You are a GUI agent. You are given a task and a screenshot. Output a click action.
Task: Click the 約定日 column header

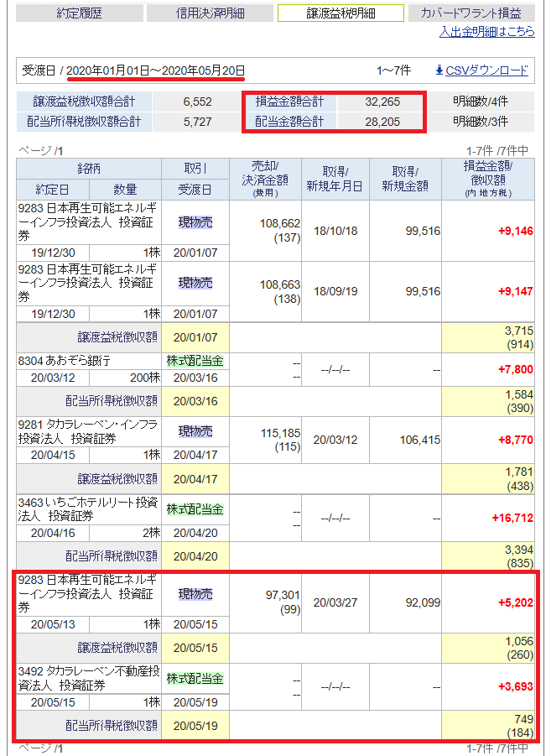point(53,190)
